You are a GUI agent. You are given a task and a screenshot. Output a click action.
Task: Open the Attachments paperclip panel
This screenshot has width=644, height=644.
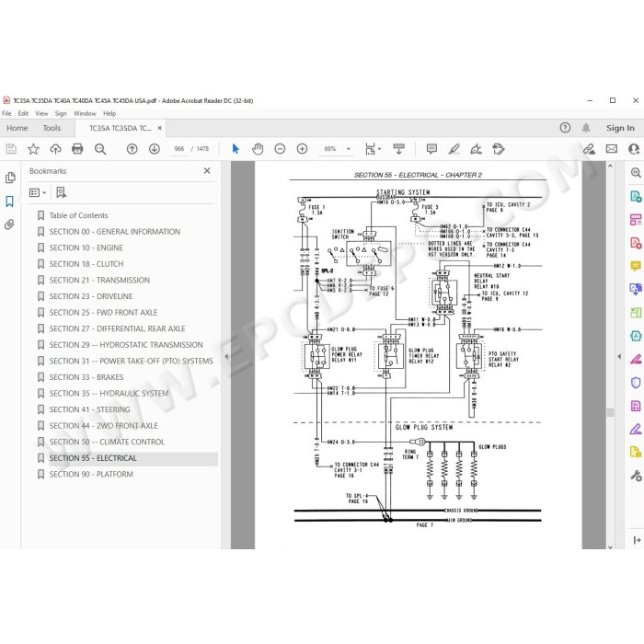coord(10,224)
